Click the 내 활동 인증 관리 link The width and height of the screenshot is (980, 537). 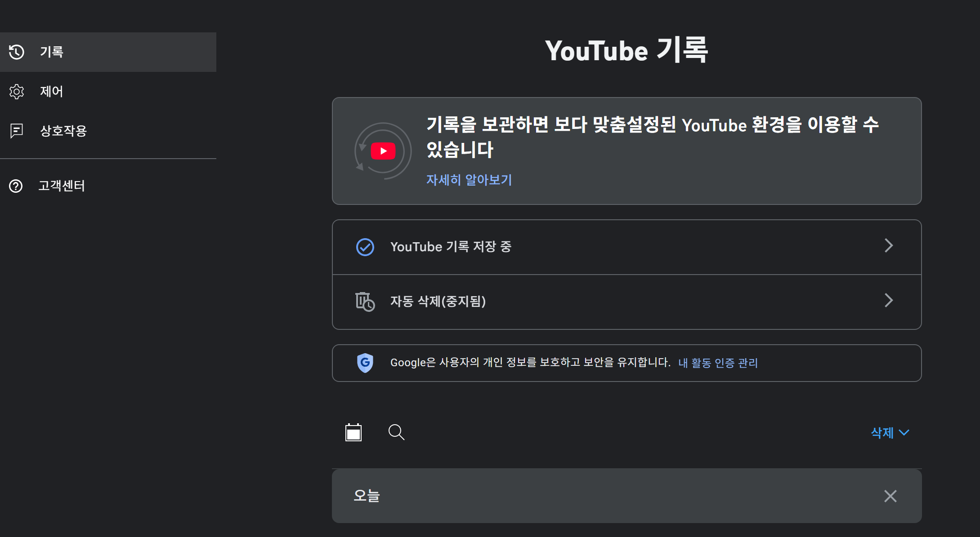pyautogui.click(x=717, y=363)
